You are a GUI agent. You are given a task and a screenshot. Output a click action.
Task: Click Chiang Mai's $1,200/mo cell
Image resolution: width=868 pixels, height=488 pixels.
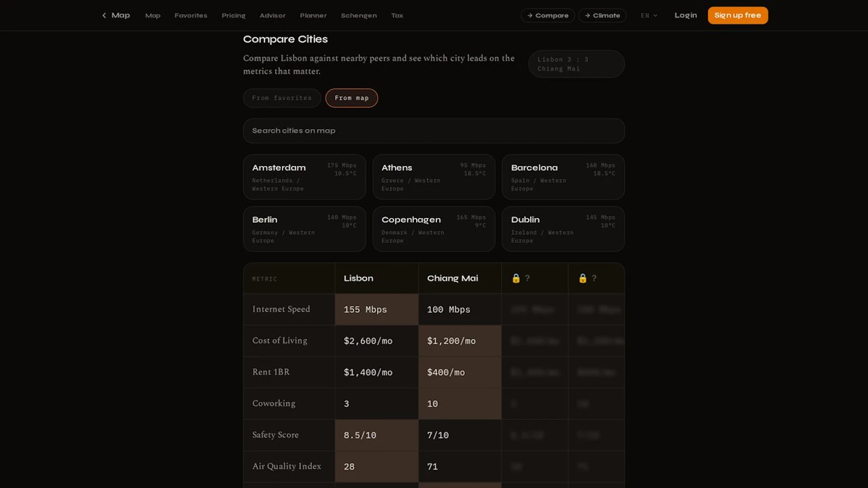click(x=460, y=341)
